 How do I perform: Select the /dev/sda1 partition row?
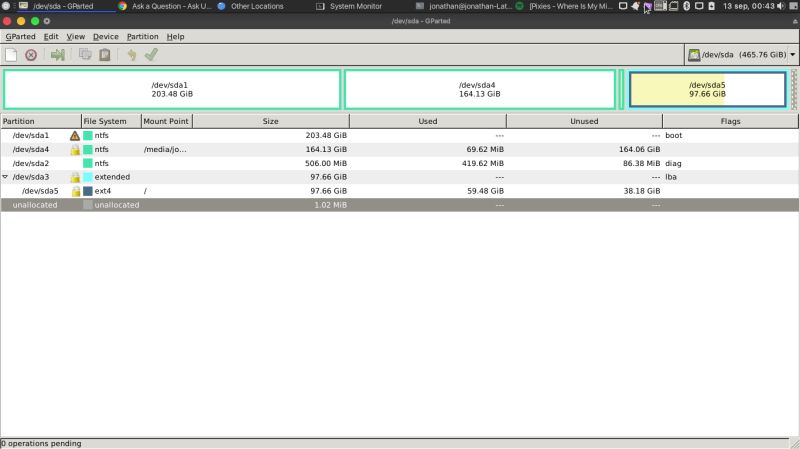point(399,136)
